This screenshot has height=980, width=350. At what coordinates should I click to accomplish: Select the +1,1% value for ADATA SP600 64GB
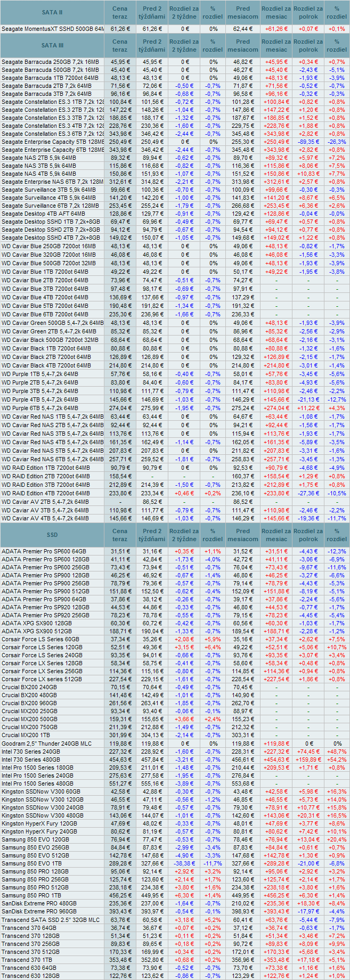click(x=213, y=552)
